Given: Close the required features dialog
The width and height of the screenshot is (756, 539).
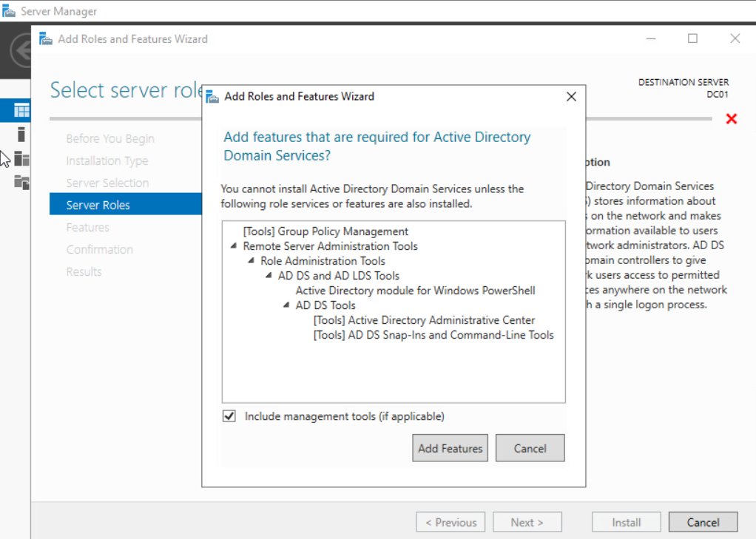Looking at the screenshot, I should tap(571, 96).
